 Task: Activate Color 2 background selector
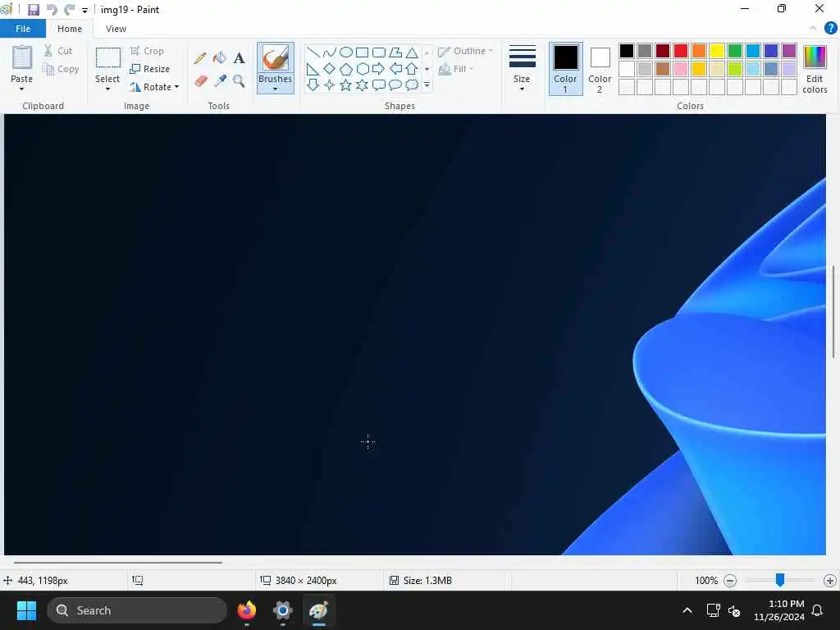click(x=600, y=69)
